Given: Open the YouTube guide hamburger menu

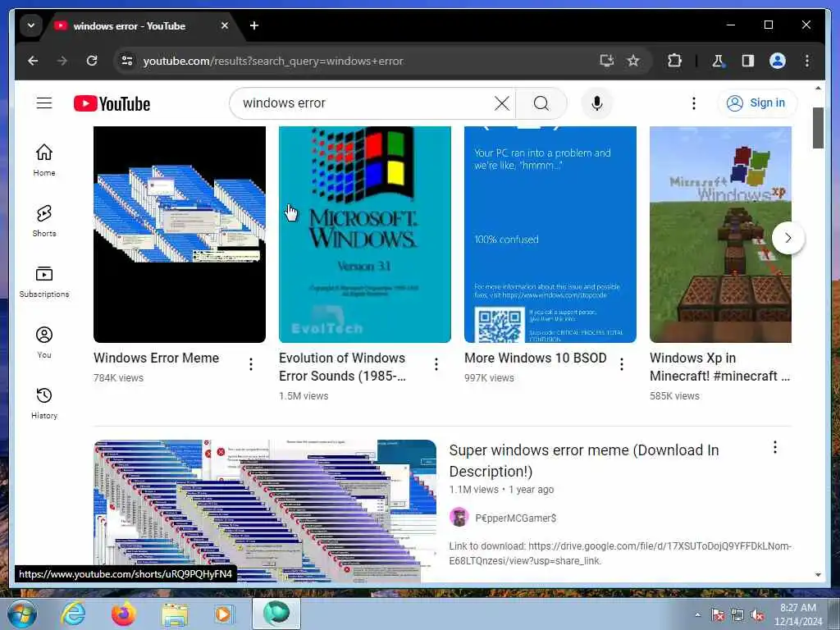Looking at the screenshot, I should point(44,103).
